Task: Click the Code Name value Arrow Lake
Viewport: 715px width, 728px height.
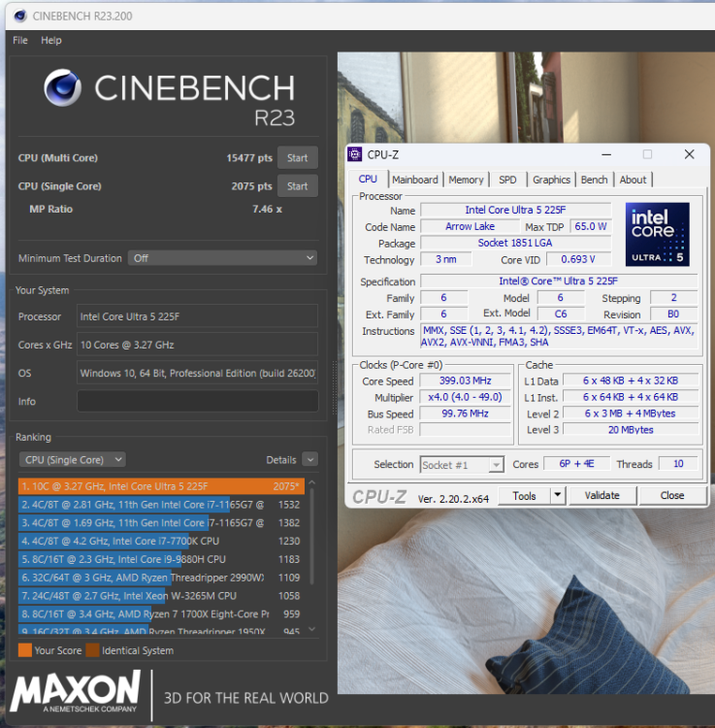Action: [x=470, y=226]
